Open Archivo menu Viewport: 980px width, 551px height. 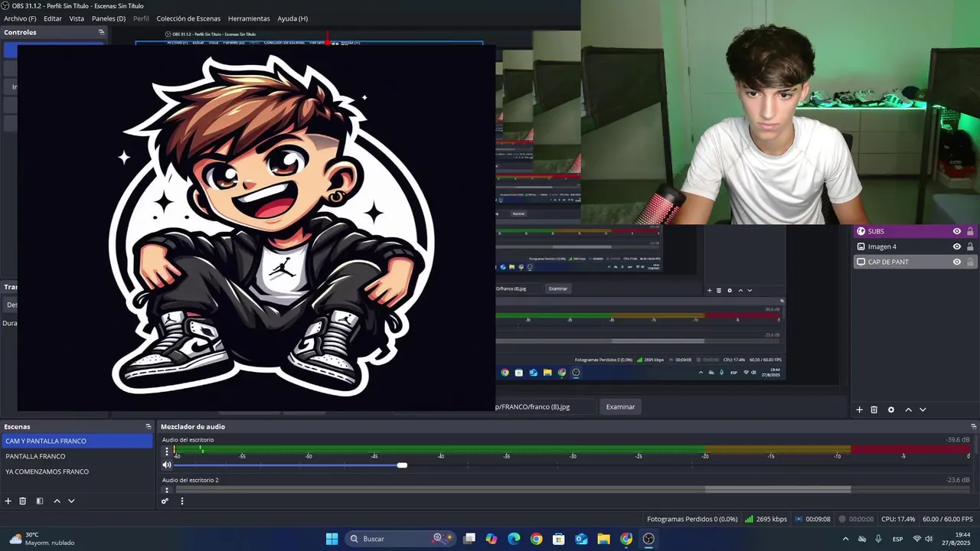click(x=20, y=18)
